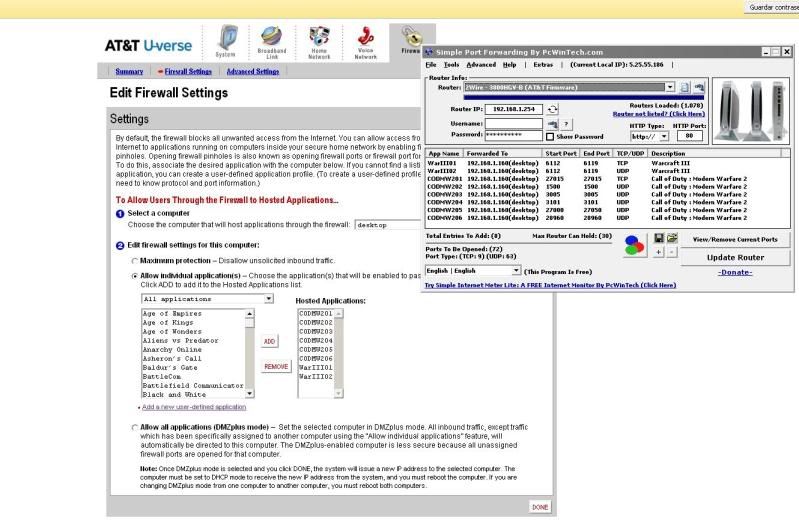This screenshot has width=799, height=524.
Task: Open Add a new user-defined application link
Action: 194,407
